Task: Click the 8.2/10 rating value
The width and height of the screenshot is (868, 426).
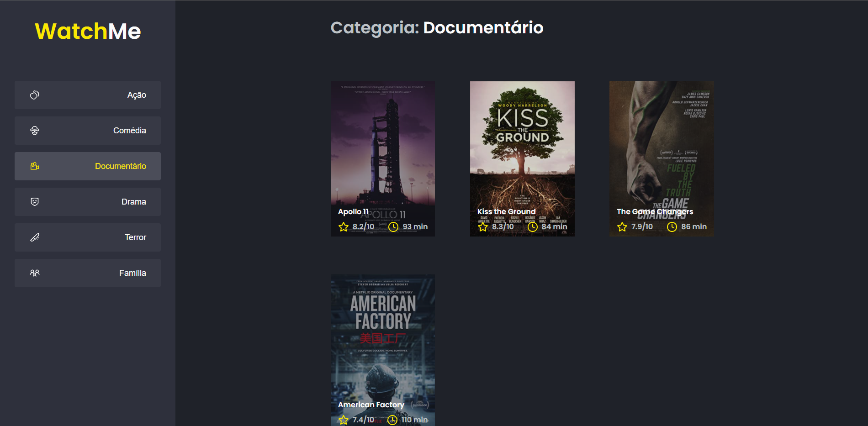Action: pyautogui.click(x=363, y=226)
